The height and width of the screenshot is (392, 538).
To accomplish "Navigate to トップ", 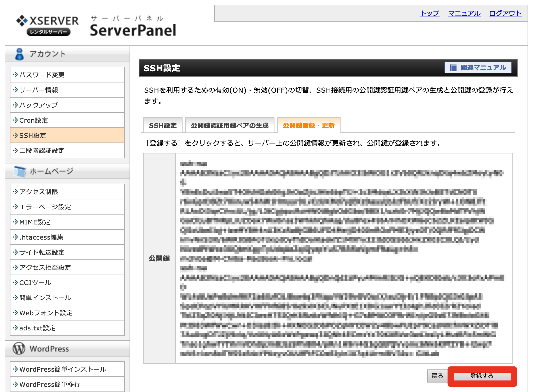I will pyautogui.click(x=430, y=13).
